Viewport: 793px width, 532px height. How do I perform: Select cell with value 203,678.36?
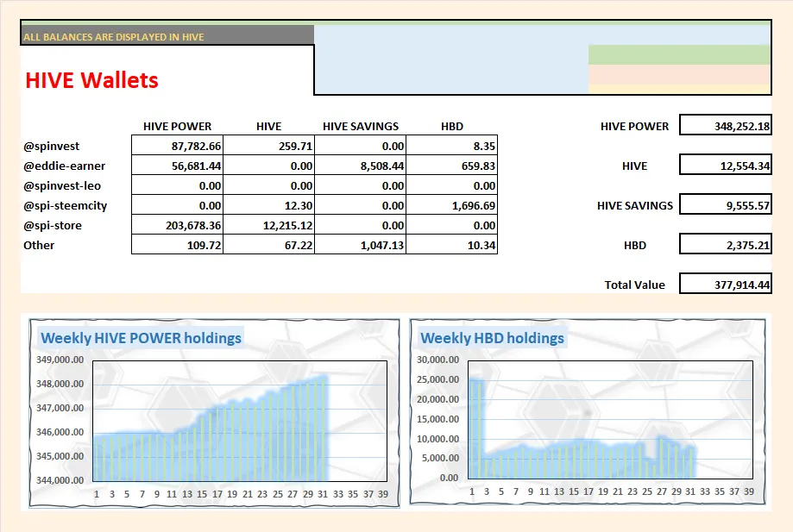point(178,225)
